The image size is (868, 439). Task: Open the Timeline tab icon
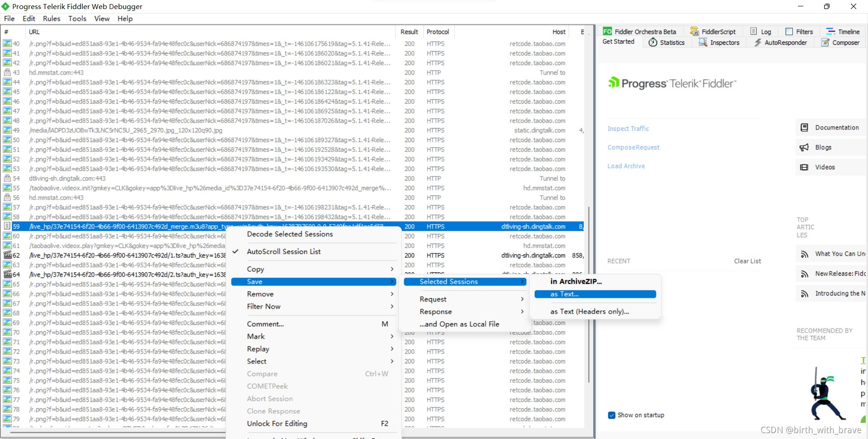click(x=830, y=32)
